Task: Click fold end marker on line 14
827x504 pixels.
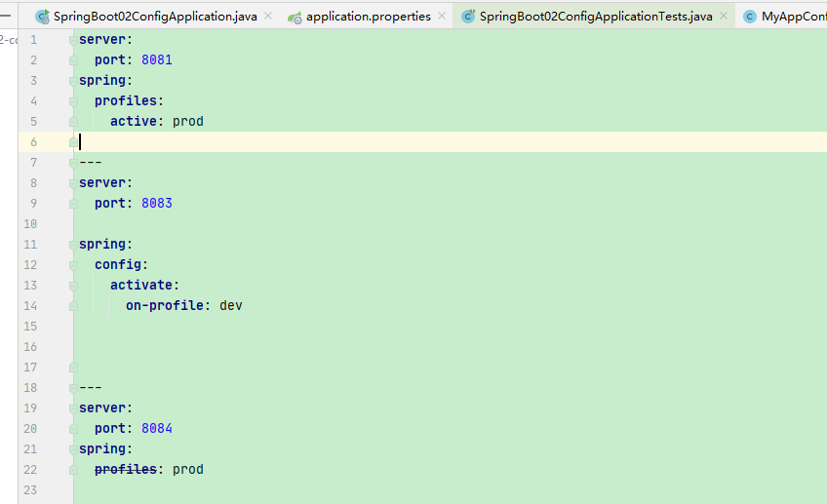Action: coord(73,306)
